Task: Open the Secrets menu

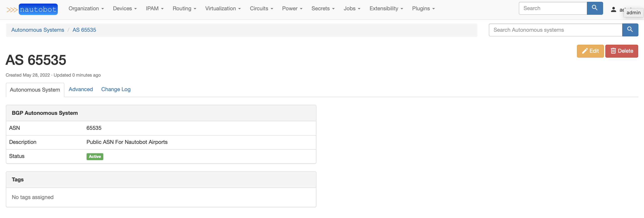Action: [x=323, y=8]
